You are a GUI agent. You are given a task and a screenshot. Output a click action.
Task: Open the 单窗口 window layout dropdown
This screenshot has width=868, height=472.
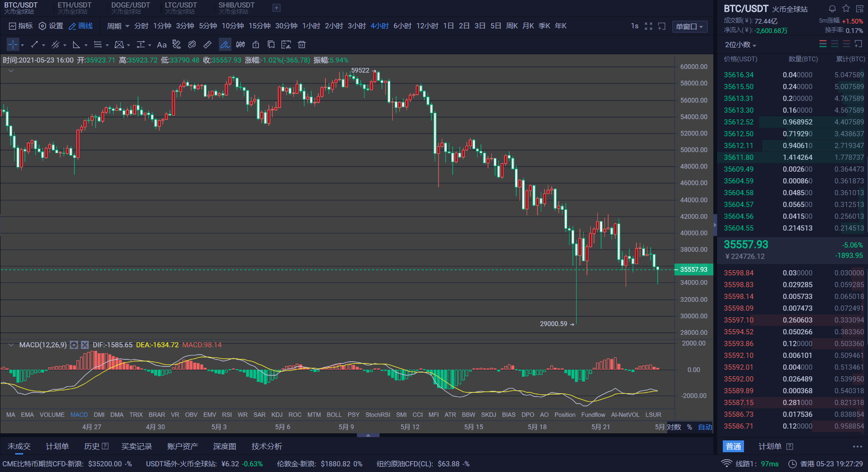(x=689, y=26)
